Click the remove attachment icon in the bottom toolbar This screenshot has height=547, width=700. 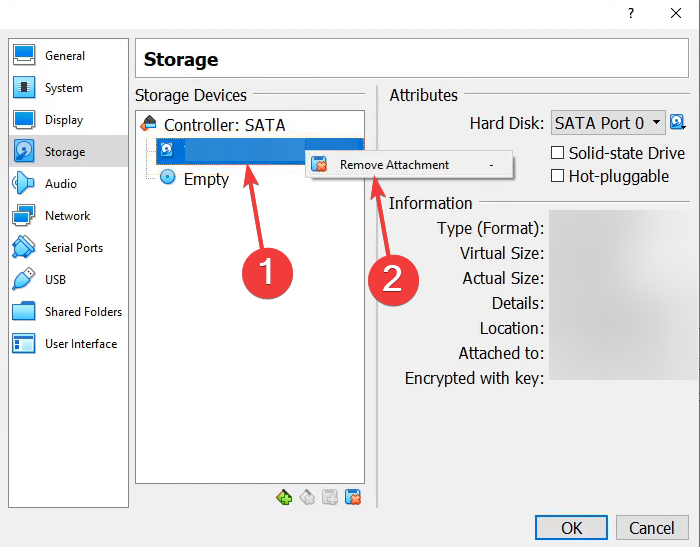pyautogui.click(x=353, y=497)
